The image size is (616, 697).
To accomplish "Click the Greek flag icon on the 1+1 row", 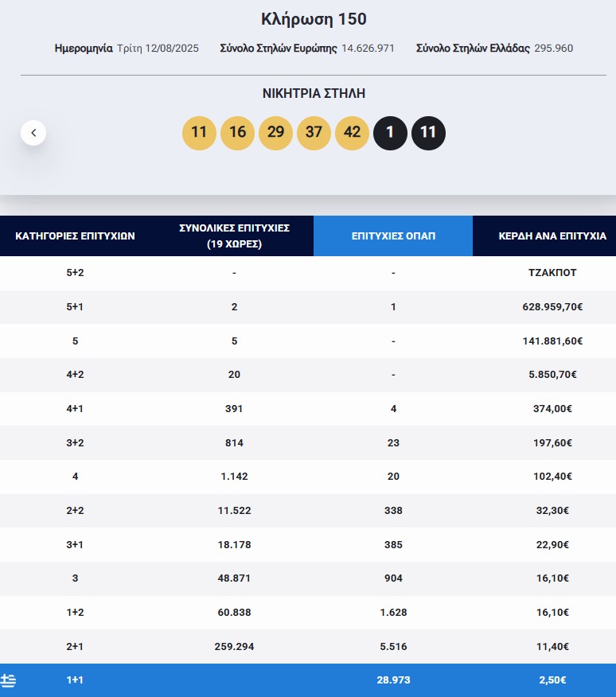I will 10,680.
